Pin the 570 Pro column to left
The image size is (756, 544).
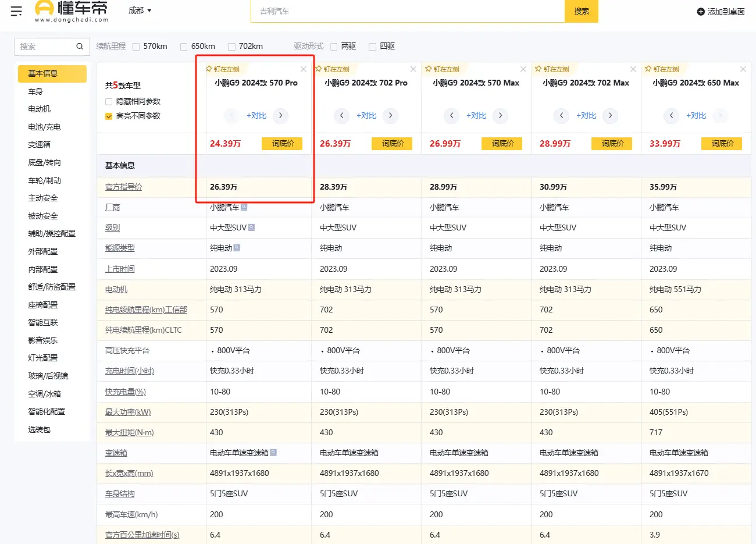pos(223,69)
